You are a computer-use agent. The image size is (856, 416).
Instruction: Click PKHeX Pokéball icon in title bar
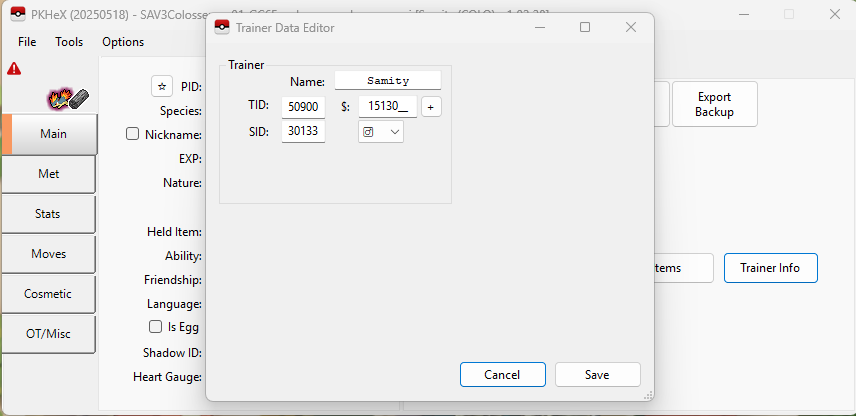(x=17, y=14)
